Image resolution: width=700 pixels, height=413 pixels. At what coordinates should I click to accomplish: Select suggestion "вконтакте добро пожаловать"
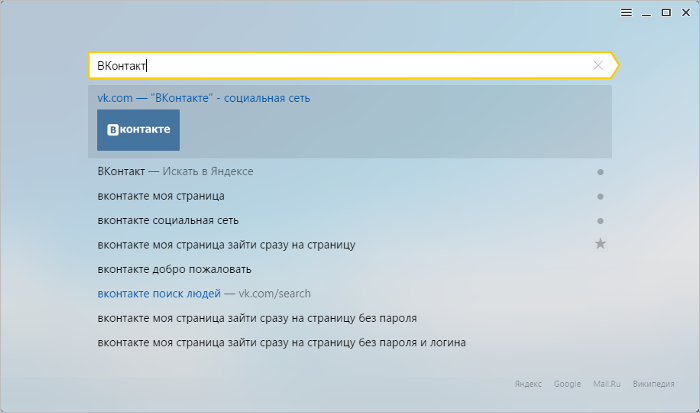click(174, 269)
